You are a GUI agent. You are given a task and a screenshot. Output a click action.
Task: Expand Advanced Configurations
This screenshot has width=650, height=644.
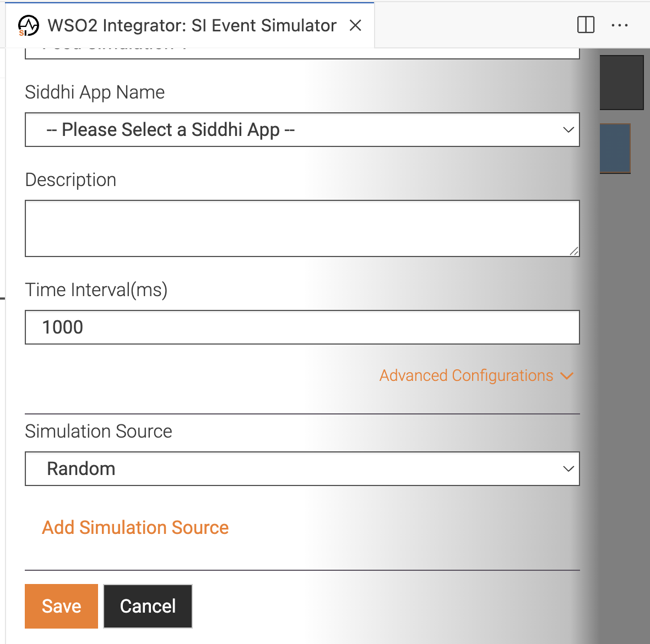click(x=476, y=375)
